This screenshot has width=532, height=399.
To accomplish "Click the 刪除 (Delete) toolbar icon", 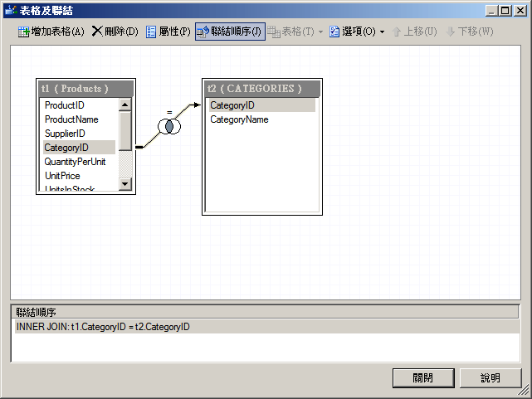I will (x=115, y=32).
